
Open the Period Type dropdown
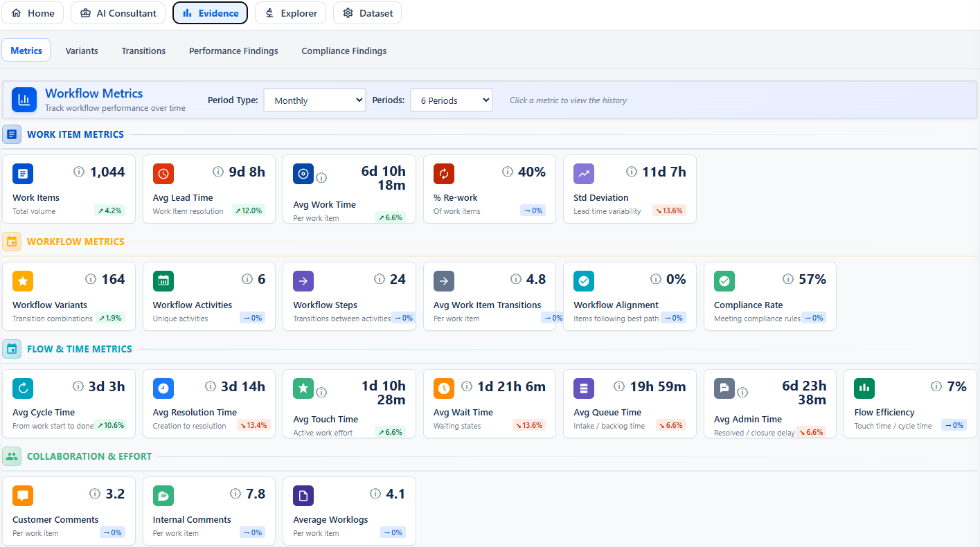click(x=314, y=100)
